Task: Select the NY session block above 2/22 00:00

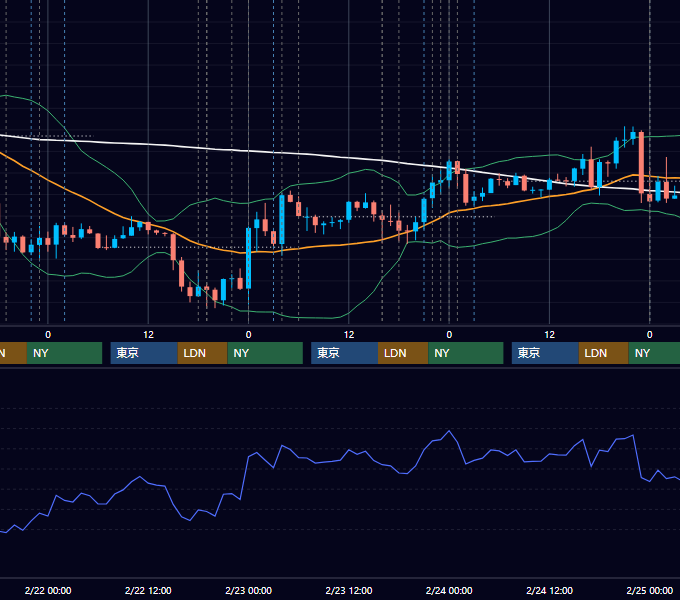Action: click(x=64, y=353)
